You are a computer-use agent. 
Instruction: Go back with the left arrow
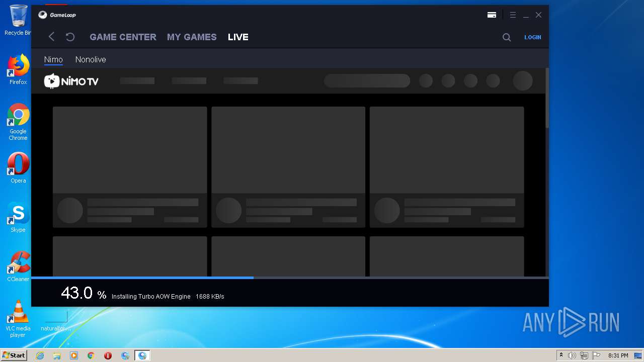[x=51, y=37]
